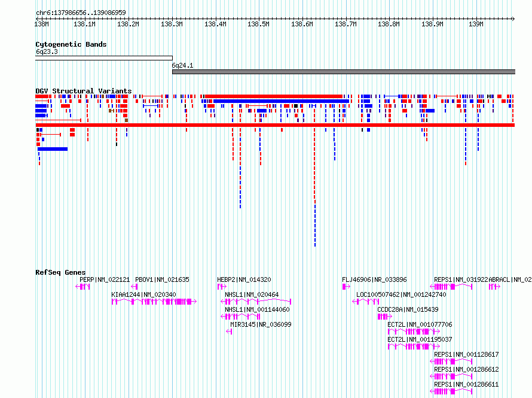Click the magenta MIR3145 arrow glyph
Image resolution: width=532 pixels, height=398 pixels.
pos(229,332)
